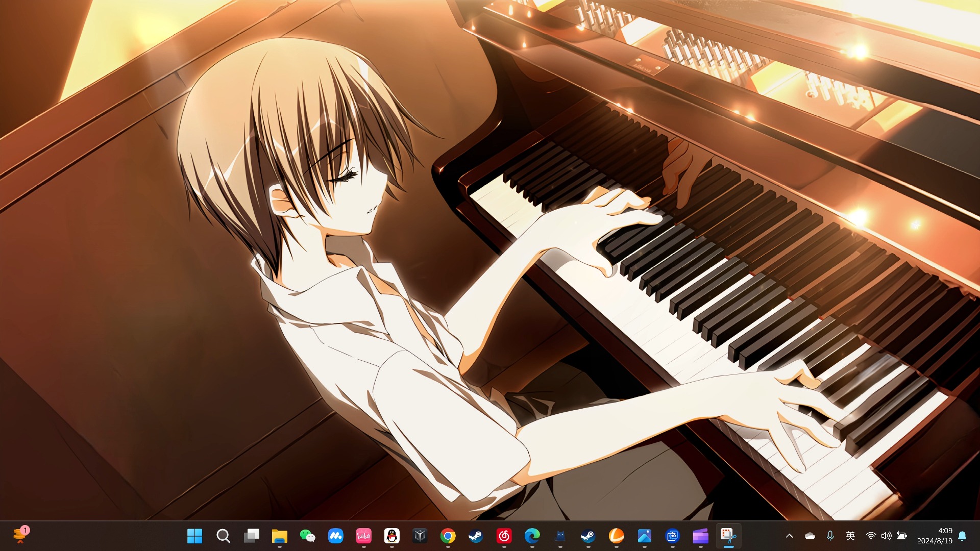The width and height of the screenshot is (980, 551).
Task: Click the battery status tray icon
Action: tap(902, 536)
